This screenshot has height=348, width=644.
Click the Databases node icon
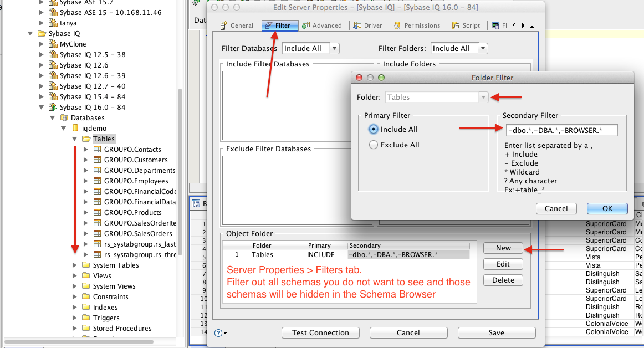(64, 118)
